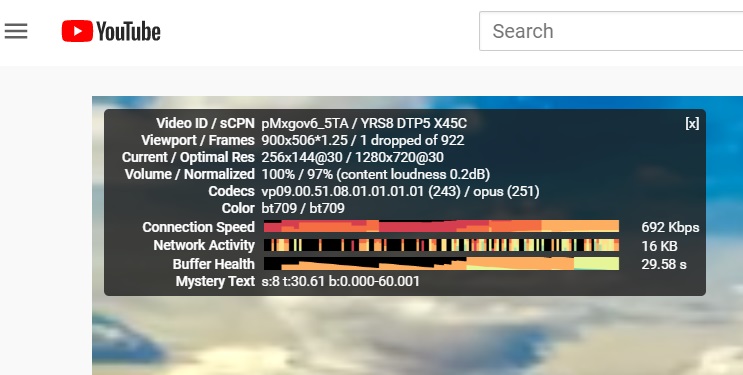Click the Volume / Normalized value text
743x375 pixels.
click(376, 174)
